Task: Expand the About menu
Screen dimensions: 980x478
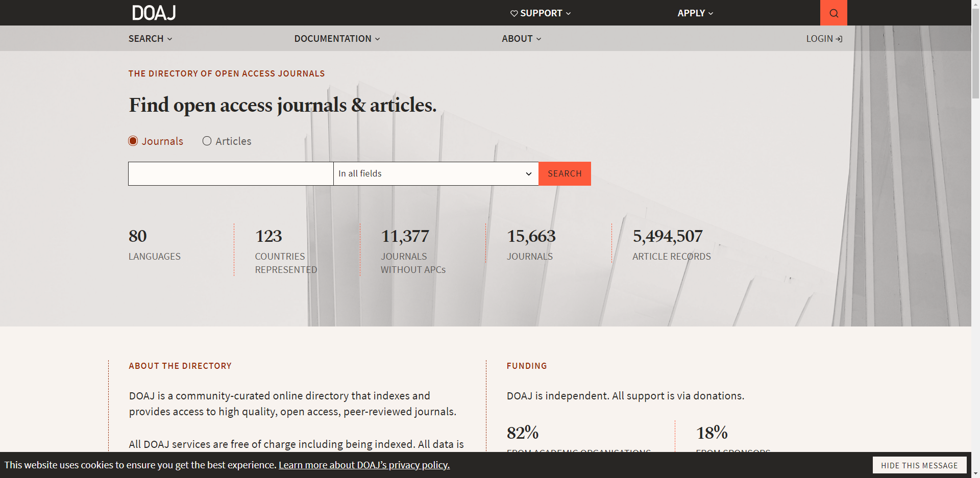Action: pos(521,39)
